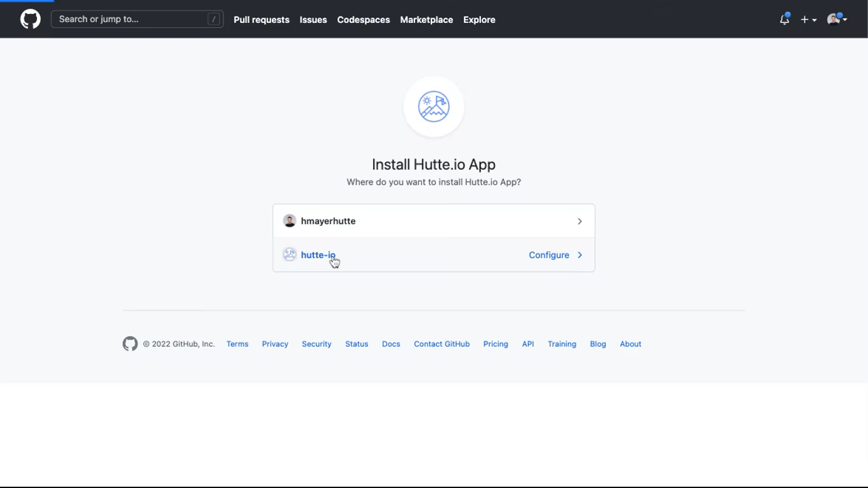Open Codespaces from navigation

363,20
